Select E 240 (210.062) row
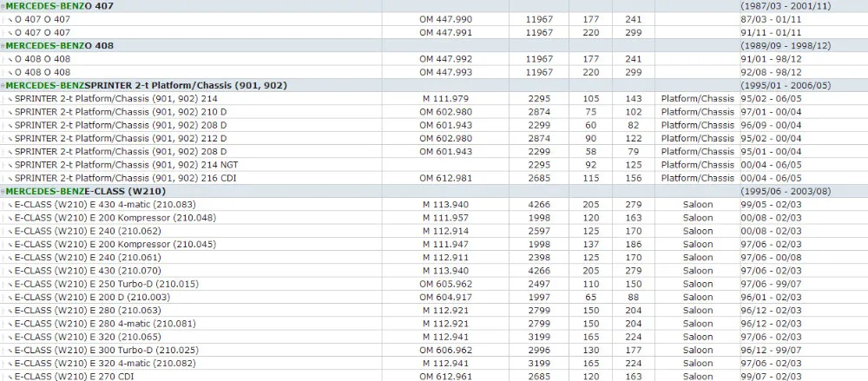The width and height of the screenshot is (868, 381). click(x=434, y=231)
